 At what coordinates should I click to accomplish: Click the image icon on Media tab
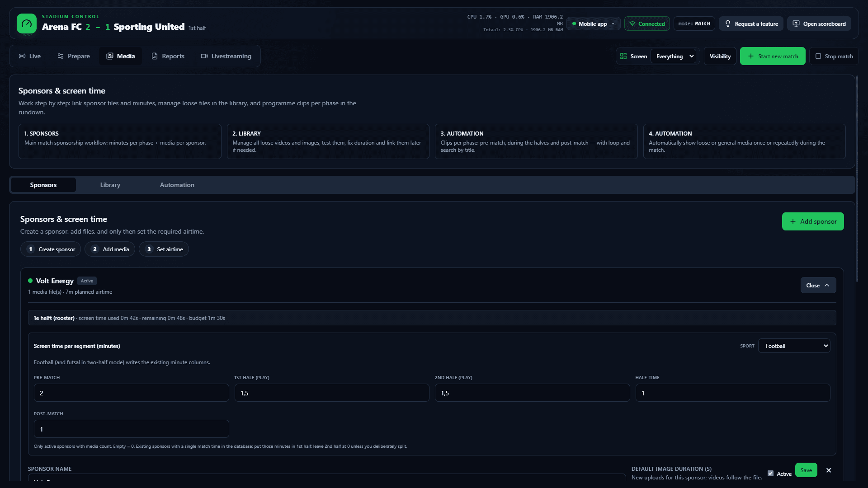[110, 56]
